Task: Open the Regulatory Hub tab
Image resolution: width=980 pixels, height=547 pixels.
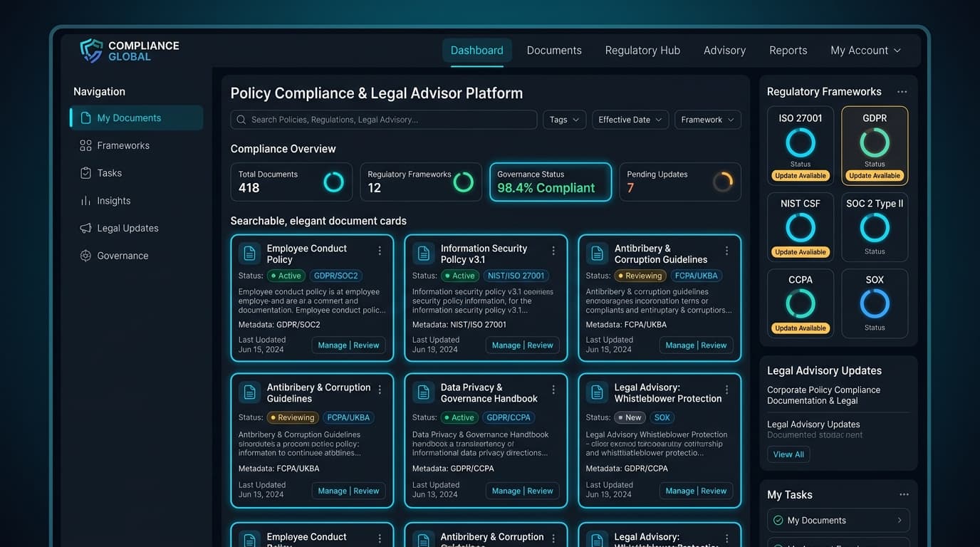Action: 642,51
